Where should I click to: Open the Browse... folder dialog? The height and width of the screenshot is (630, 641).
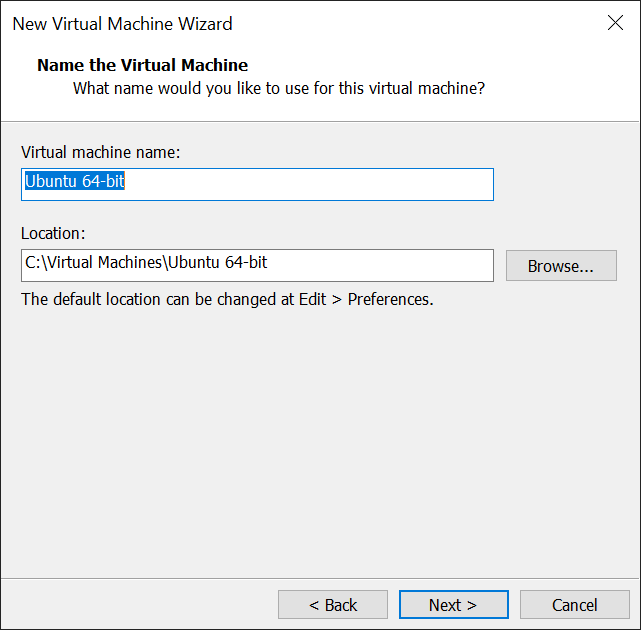coord(560,266)
